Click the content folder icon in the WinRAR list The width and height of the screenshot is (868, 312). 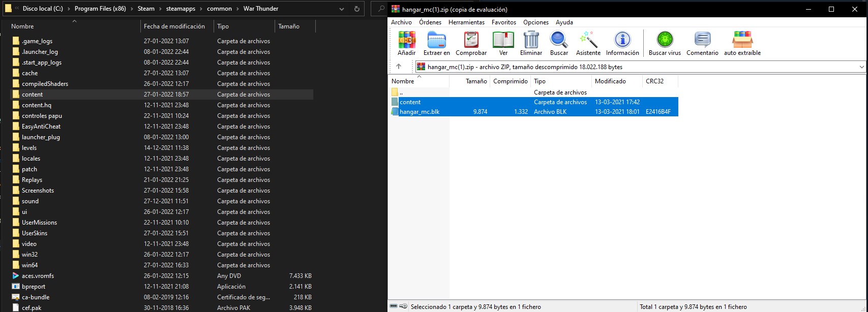(x=395, y=102)
